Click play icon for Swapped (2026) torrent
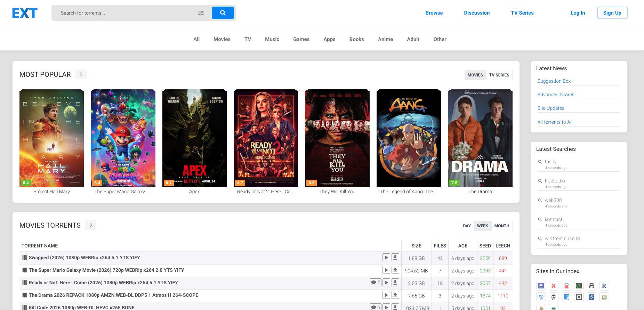 (386, 258)
